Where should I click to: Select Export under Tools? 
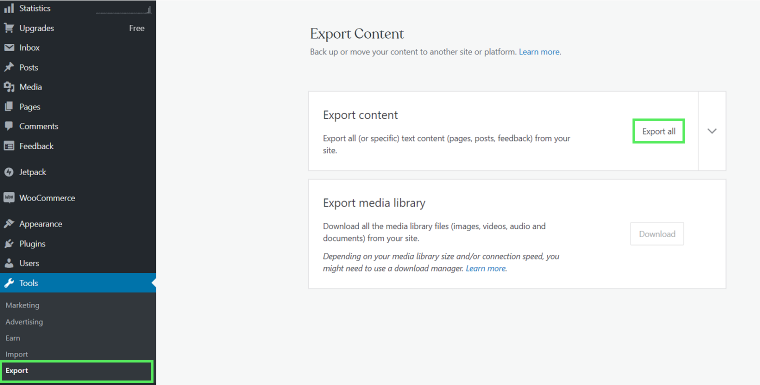(x=77, y=371)
